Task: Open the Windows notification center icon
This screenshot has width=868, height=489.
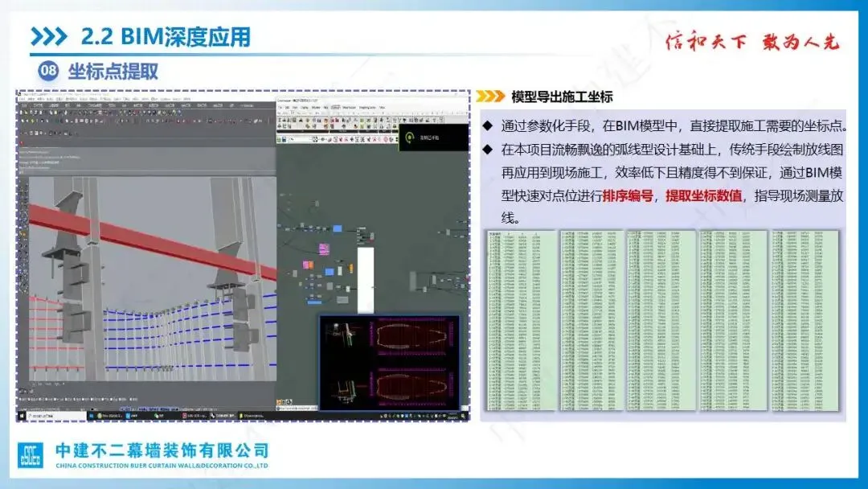Action: [x=464, y=415]
